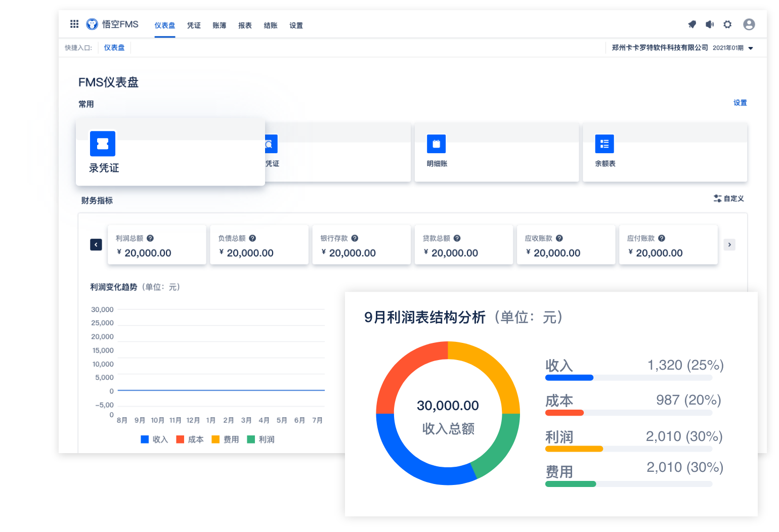The height and width of the screenshot is (532, 779).
Task: Click the 应收账款 indicator card
Action: point(566,245)
